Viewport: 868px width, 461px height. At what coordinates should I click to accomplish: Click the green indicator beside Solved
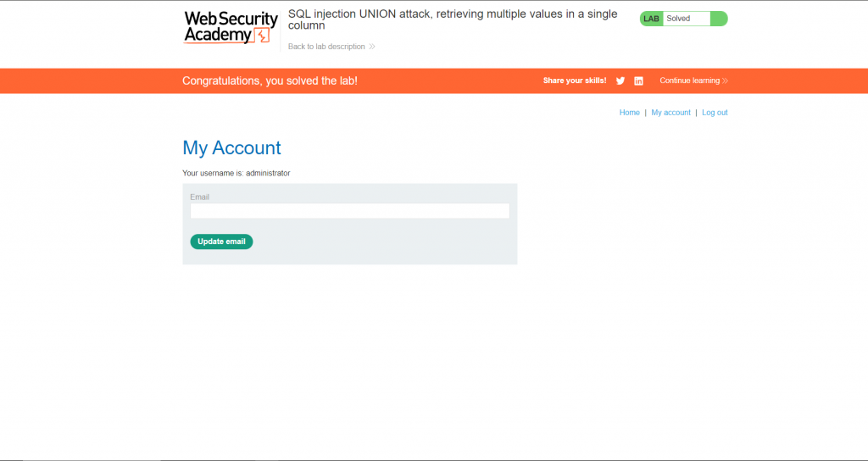(719, 19)
